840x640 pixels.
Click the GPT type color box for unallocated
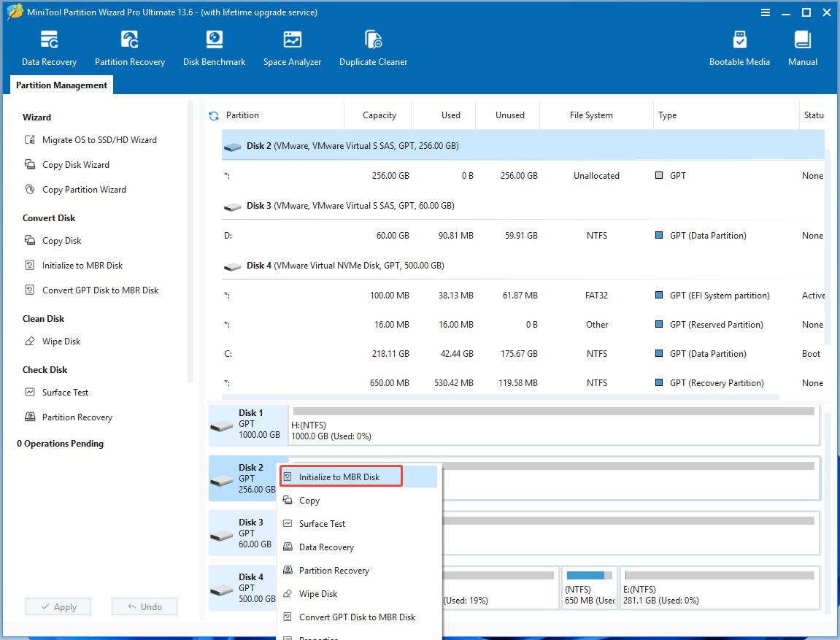tap(659, 175)
